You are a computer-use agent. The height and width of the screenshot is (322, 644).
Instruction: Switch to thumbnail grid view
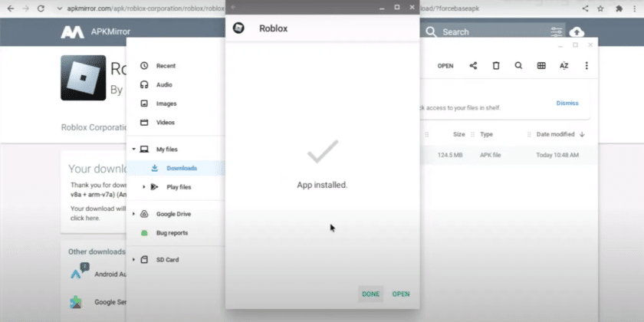coord(541,66)
